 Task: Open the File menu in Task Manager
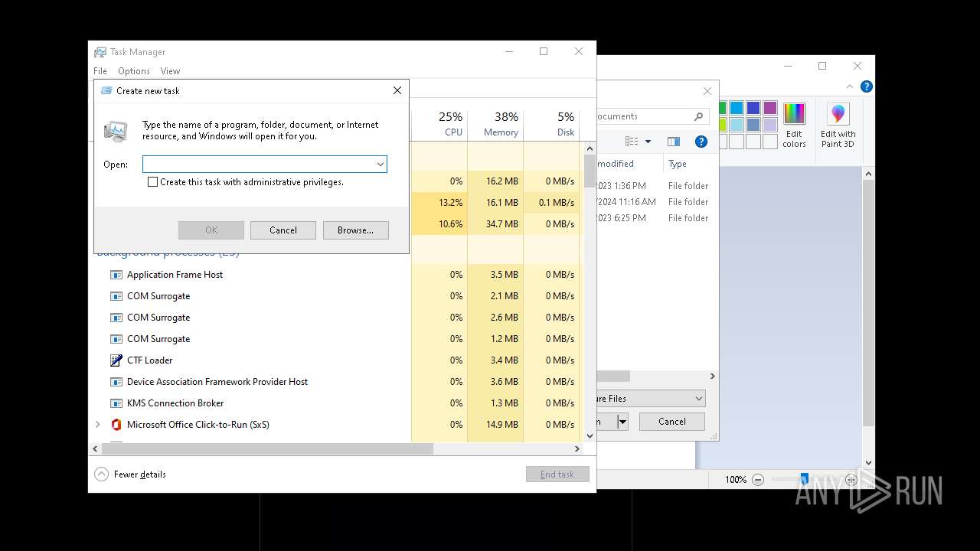100,71
